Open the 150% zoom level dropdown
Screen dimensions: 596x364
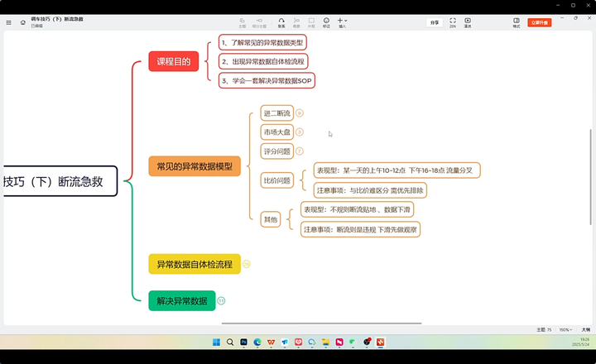pos(565,330)
